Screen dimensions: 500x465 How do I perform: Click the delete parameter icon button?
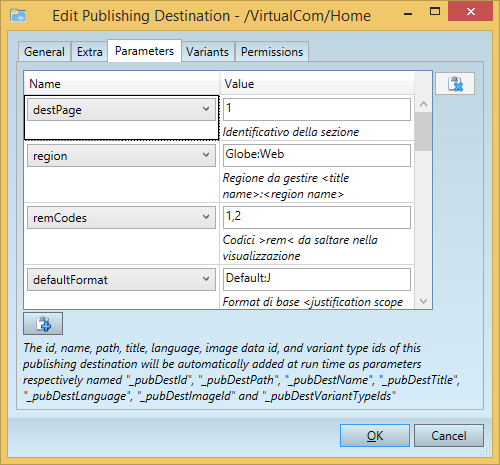coord(455,84)
